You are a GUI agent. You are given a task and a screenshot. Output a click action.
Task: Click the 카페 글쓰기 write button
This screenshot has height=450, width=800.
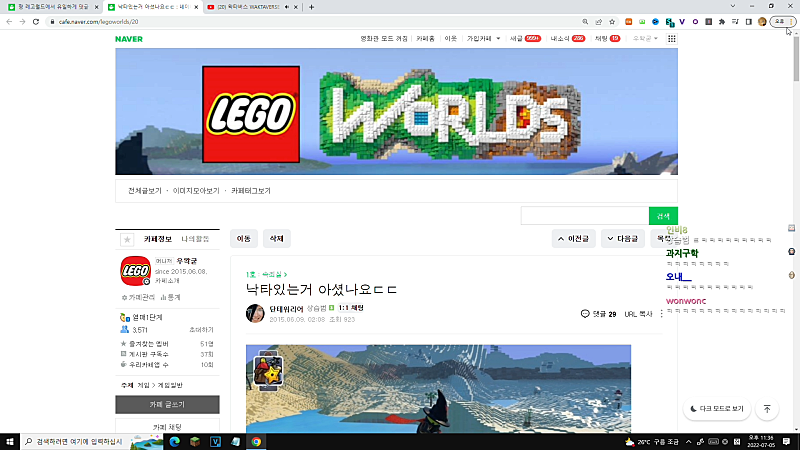point(167,405)
